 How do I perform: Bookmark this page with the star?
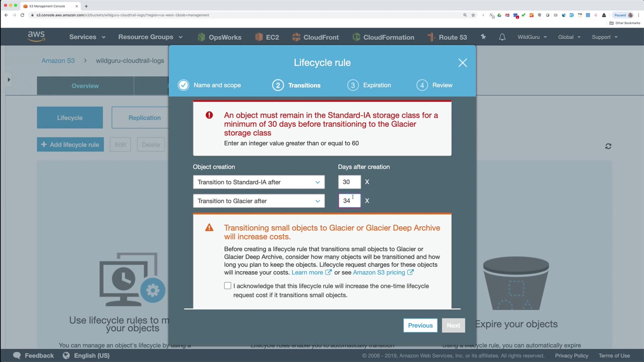(473, 15)
